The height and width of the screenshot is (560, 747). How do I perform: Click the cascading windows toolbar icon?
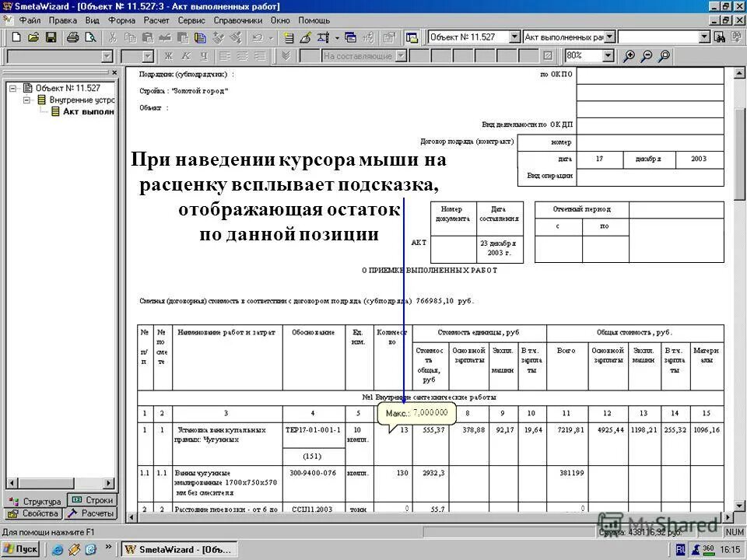[351, 37]
